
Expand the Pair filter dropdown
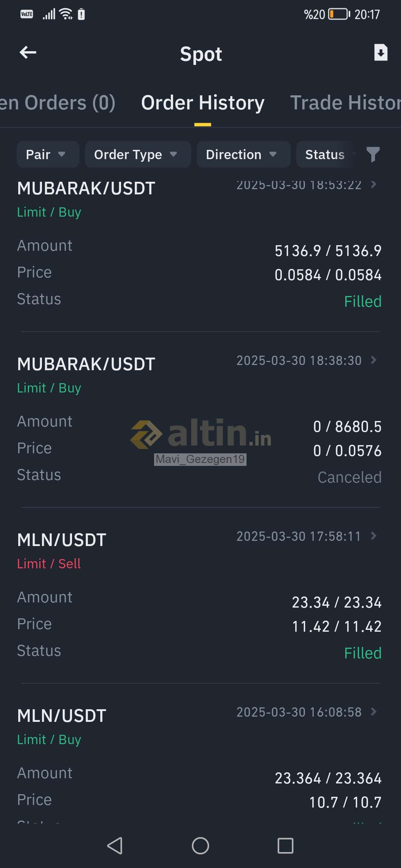click(x=48, y=154)
